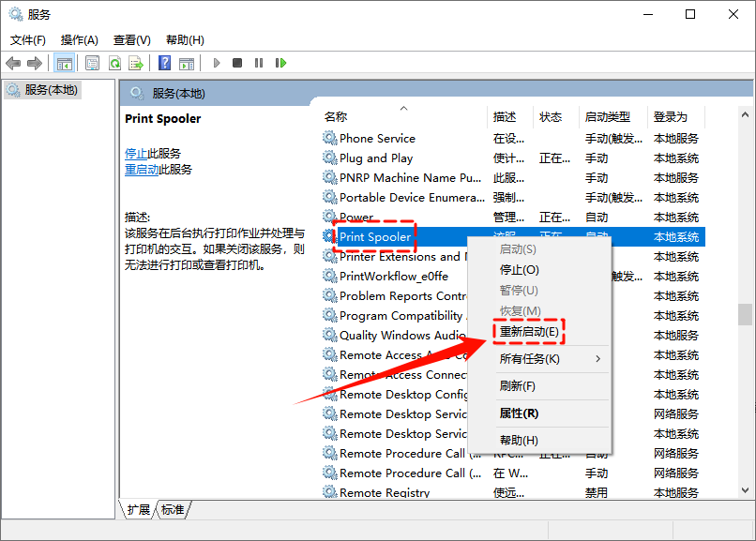Screen dimensions: 756x541
Task: Open the blue Help question mark icon
Action: point(164,63)
